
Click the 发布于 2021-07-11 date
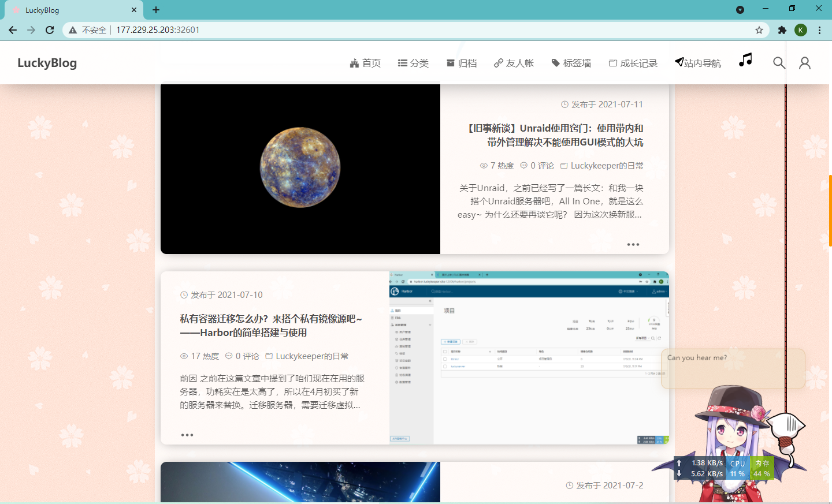602,104
